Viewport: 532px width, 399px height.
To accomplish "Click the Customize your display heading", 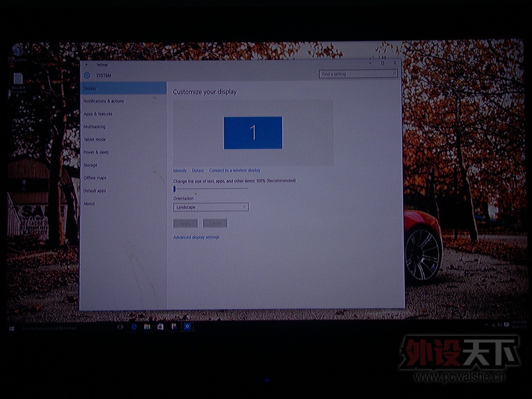I will [205, 92].
